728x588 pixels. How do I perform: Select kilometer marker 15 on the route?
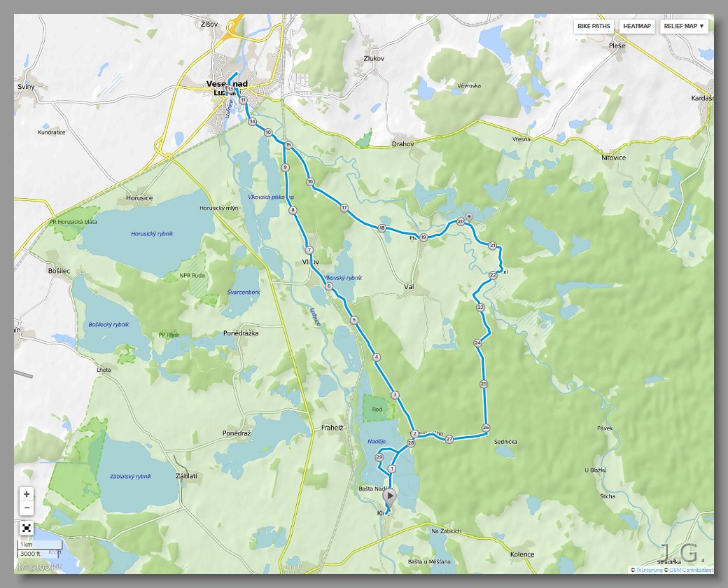pyautogui.click(x=288, y=146)
